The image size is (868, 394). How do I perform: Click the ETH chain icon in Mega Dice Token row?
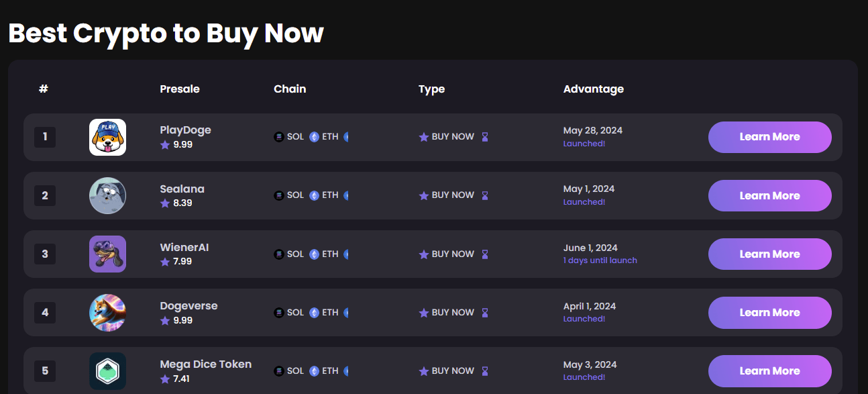(x=314, y=371)
